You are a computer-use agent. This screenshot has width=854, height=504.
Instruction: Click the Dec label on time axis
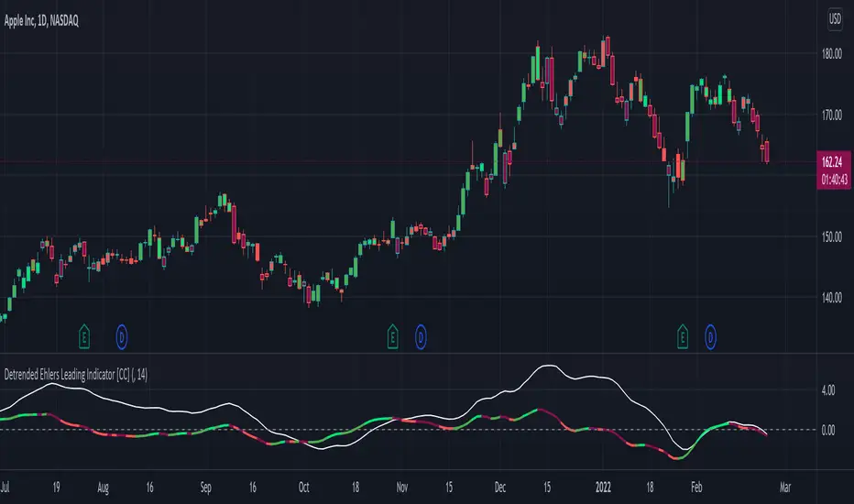(500, 488)
